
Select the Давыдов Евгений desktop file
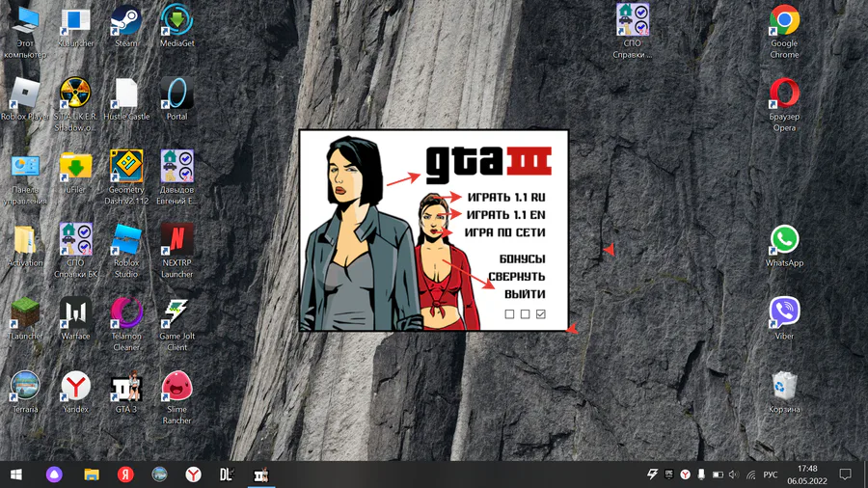point(176,177)
